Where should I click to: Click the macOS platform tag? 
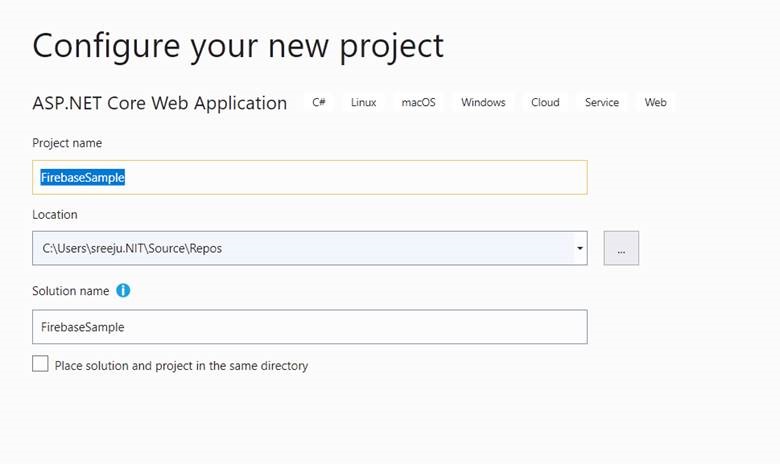click(418, 102)
